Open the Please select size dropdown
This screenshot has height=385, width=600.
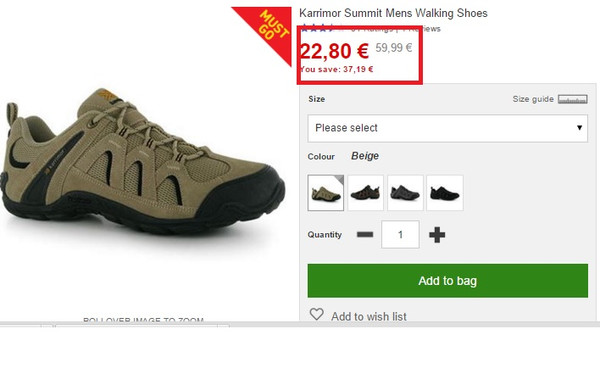pyautogui.click(x=448, y=128)
